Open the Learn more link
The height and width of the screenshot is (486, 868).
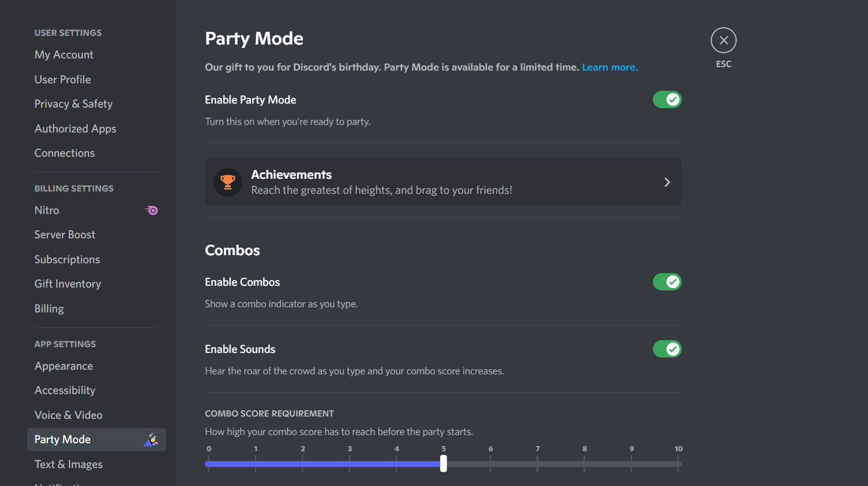[x=609, y=67]
